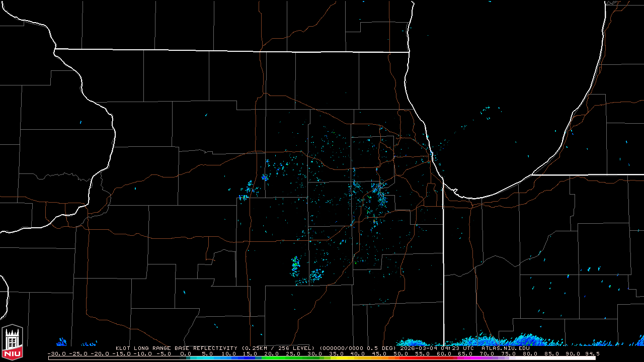Click the NIU castle logo

point(12,342)
